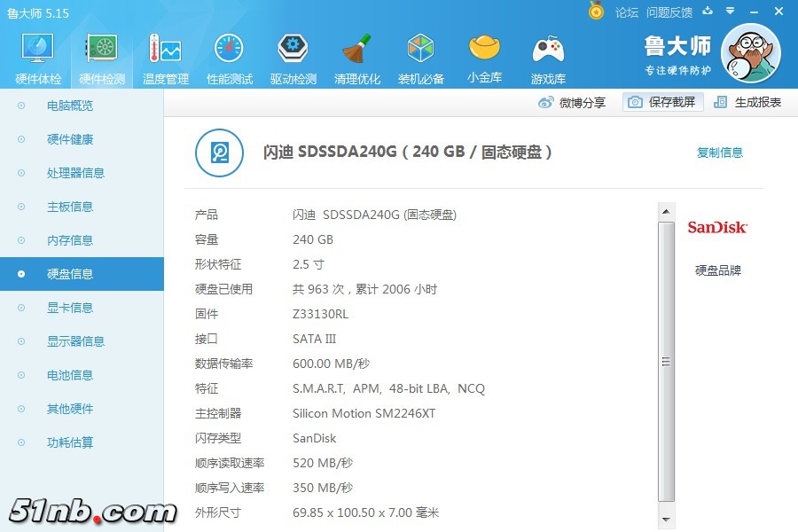Select 电脑概览 in the sidebar
The width and height of the screenshot is (798, 532).
pos(70,106)
